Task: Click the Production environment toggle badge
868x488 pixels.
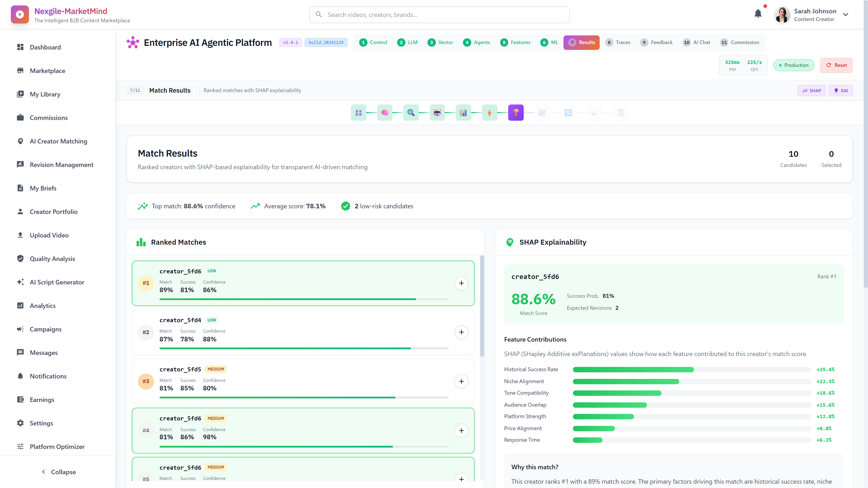Action: [x=794, y=65]
